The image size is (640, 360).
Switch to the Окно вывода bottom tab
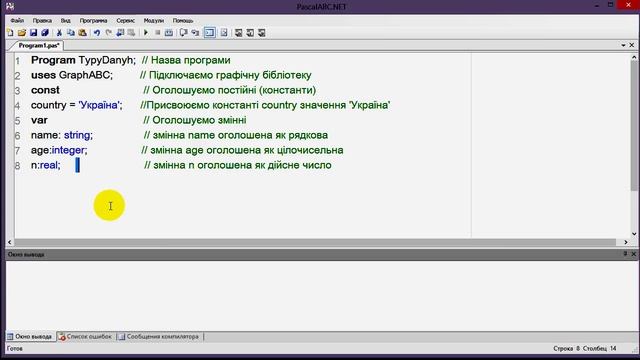30,337
